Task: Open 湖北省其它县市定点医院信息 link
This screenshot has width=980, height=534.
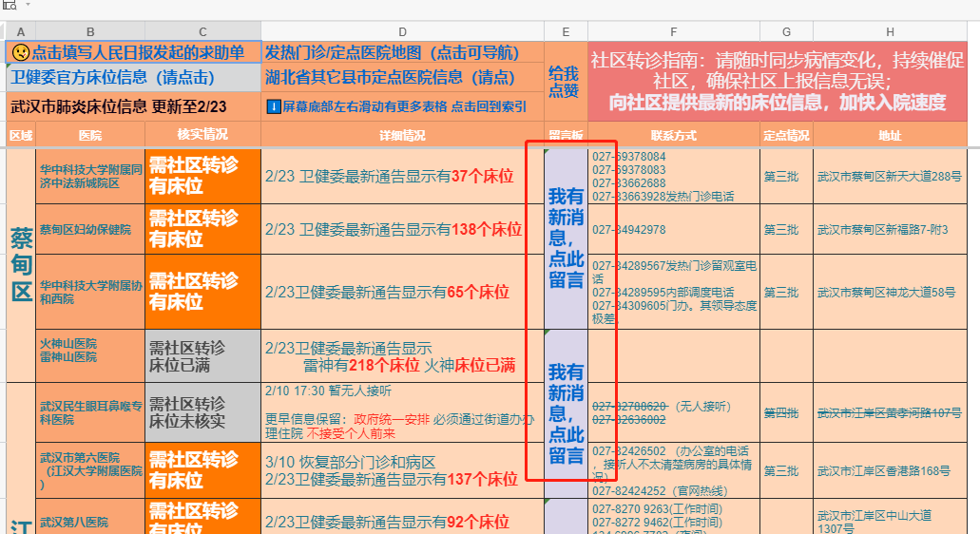Action: [402, 78]
